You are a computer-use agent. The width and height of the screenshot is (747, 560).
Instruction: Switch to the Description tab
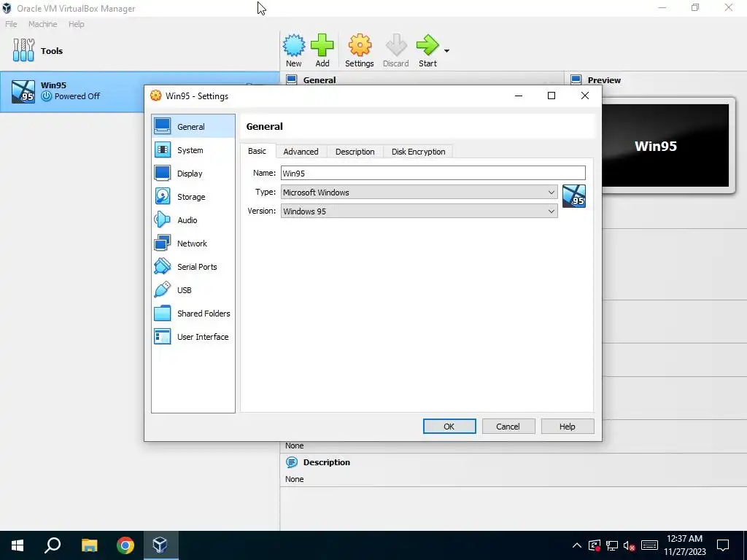pos(355,152)
